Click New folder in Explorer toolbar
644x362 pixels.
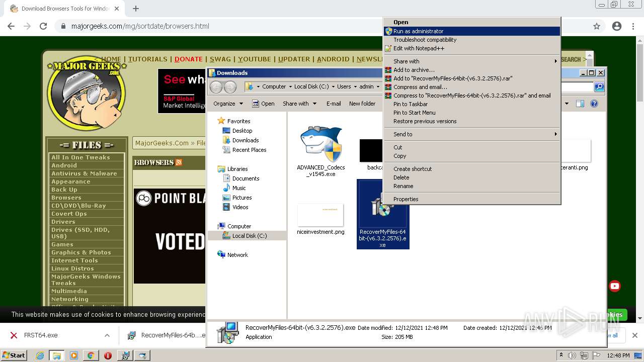pyautogui.click(x=362, y=104)
